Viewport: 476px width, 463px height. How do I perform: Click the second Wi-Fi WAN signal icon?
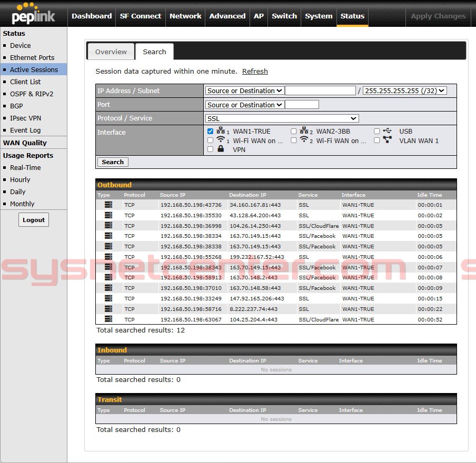(304, 139)
